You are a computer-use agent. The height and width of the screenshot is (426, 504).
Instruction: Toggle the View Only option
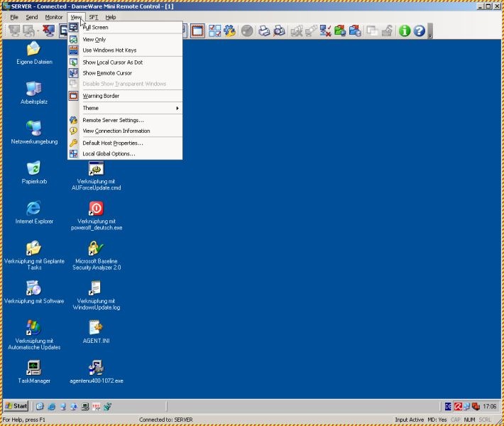click(94, 40)
